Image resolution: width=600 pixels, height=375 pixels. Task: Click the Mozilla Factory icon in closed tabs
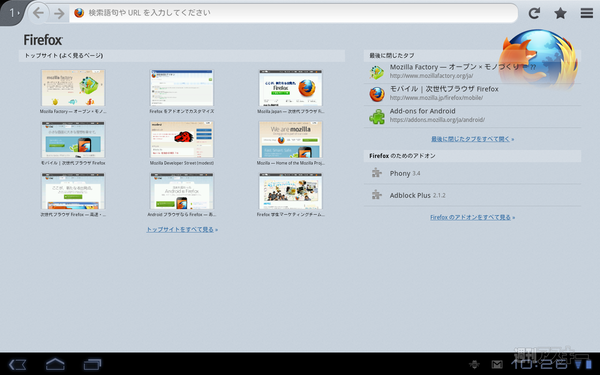point(377,72)
